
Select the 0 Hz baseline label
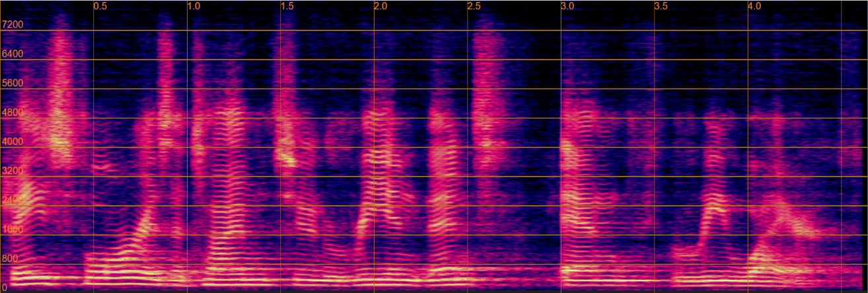point(5,286)
